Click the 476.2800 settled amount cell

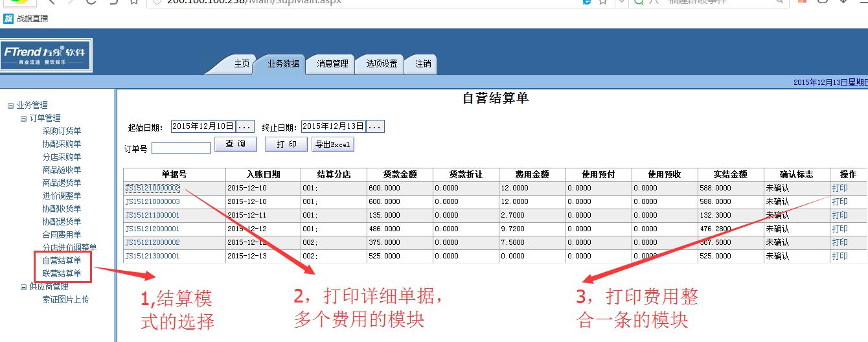[x=731, y=229]
